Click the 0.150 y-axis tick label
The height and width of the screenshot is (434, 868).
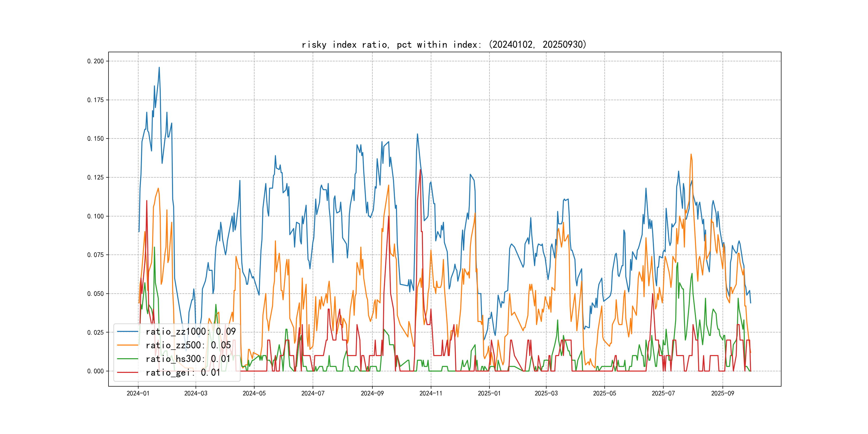coord(95,139)
